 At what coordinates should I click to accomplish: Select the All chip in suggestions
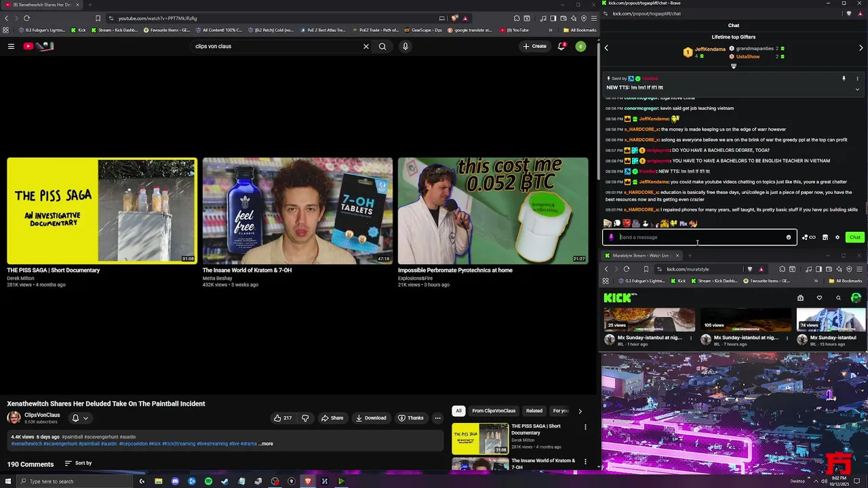coord(458,411)
